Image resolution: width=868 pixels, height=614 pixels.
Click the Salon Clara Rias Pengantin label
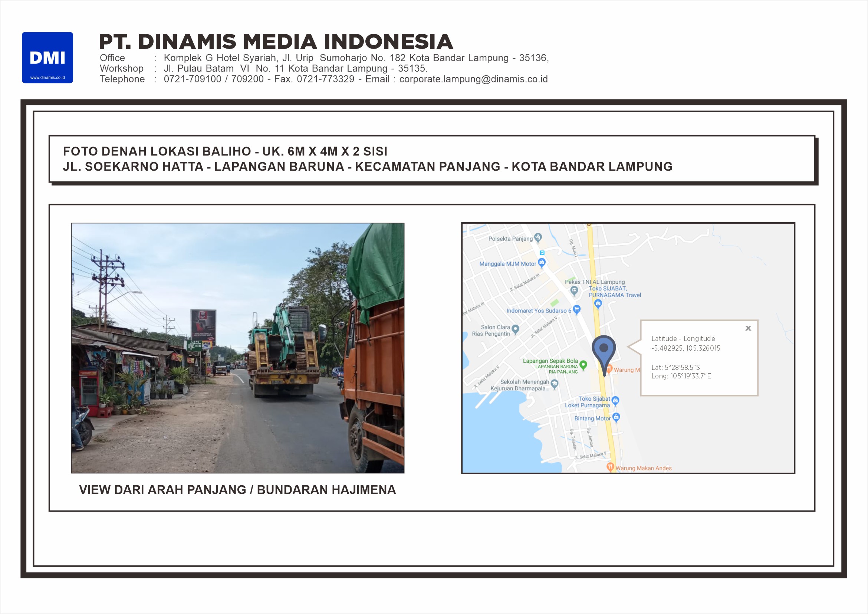(491, 331)
